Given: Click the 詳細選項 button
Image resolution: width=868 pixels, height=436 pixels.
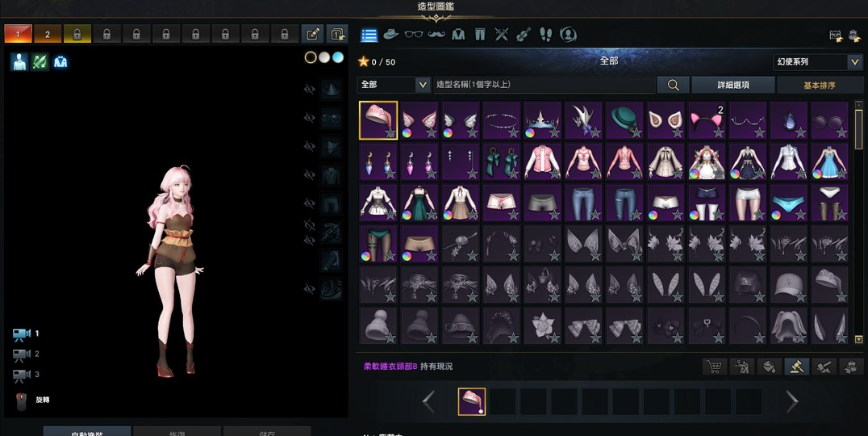Looking at the screenshot, I should (733, 85).
